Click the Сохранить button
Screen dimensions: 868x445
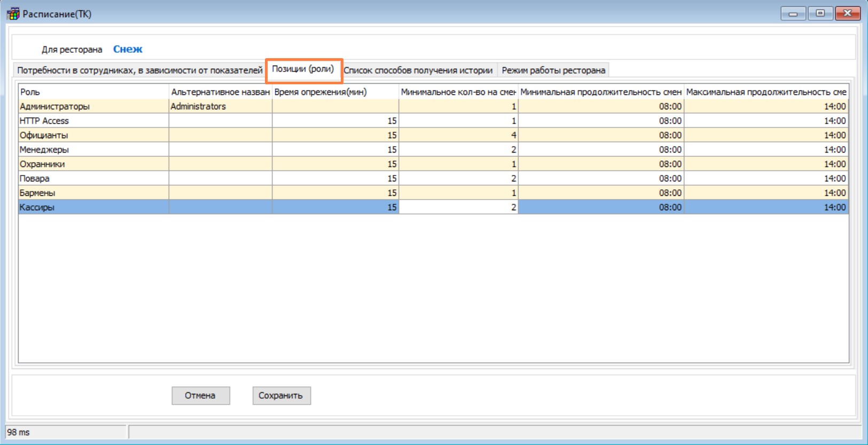(x=281, y=395)
